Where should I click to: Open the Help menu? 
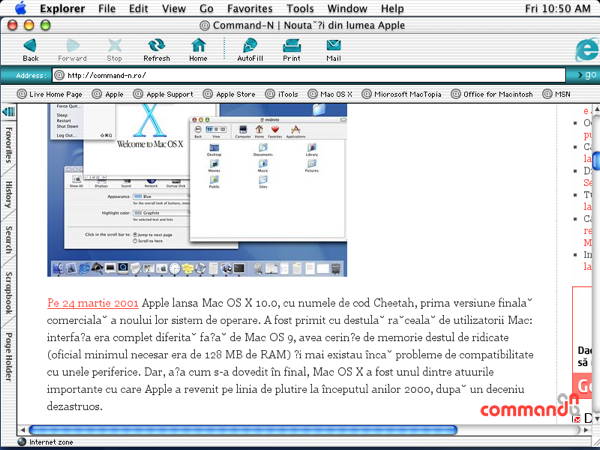click(x=392, y=8)
